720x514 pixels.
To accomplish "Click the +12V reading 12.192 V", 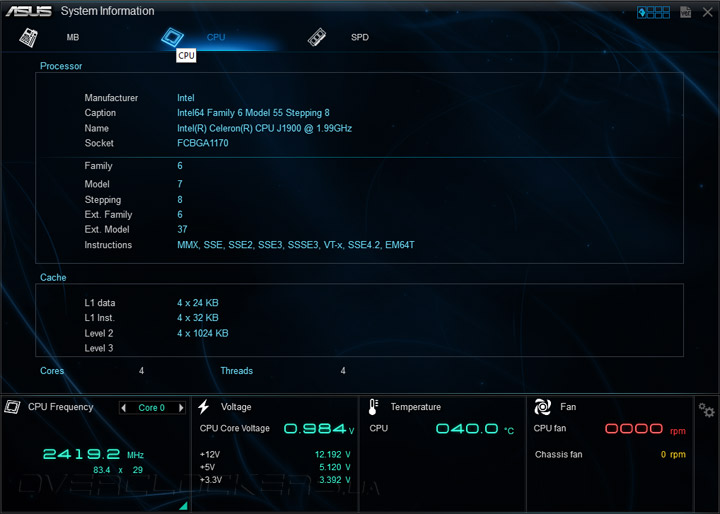I will tap(332, 454).
